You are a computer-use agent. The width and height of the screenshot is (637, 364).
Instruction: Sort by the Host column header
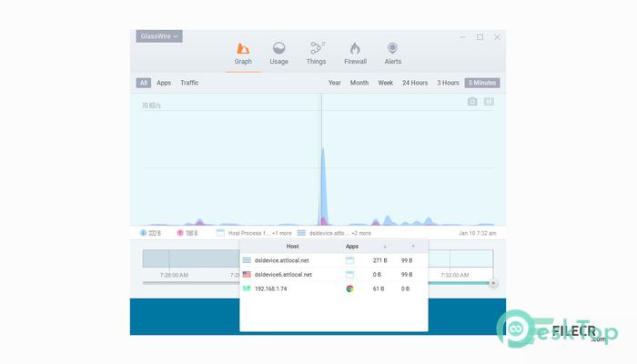pos(292,247)
